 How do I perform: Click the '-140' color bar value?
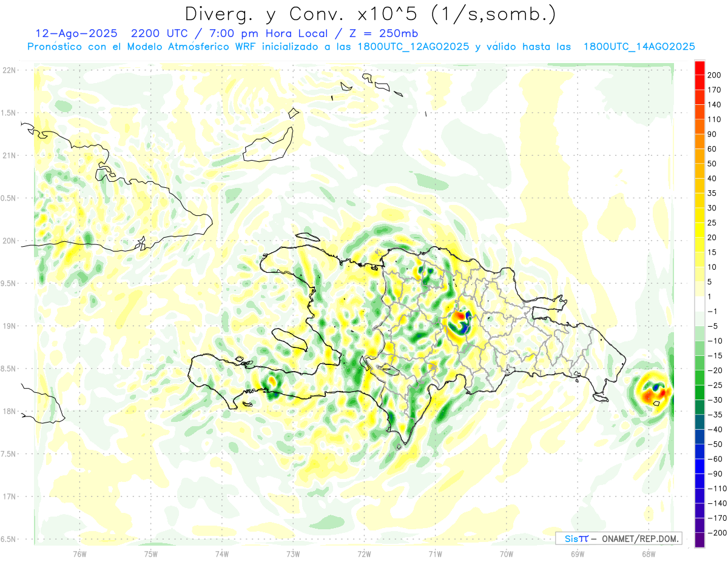pos(717,503)
